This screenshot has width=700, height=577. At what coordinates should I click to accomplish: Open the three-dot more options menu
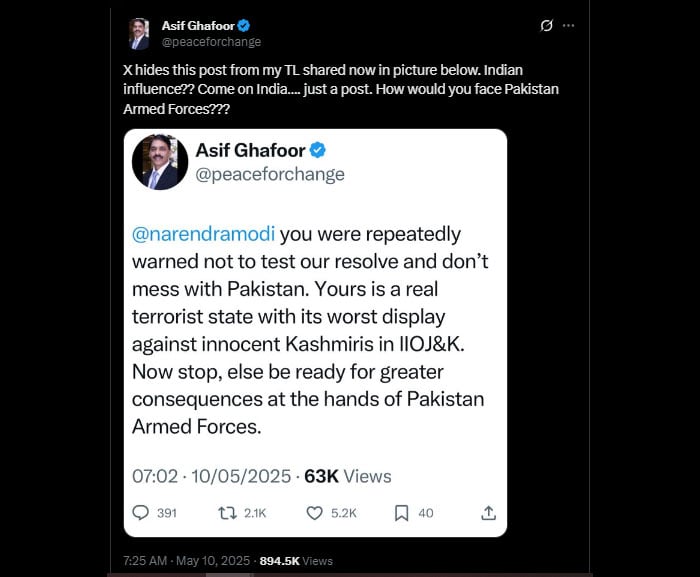tap(568, 25)
